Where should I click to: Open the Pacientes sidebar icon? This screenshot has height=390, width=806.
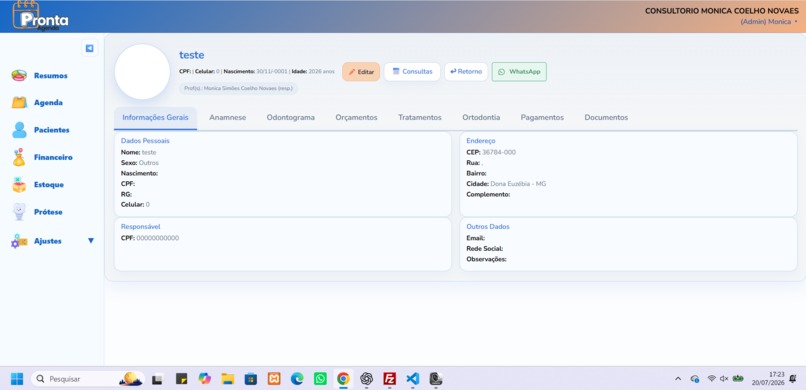tap(20, 130)
